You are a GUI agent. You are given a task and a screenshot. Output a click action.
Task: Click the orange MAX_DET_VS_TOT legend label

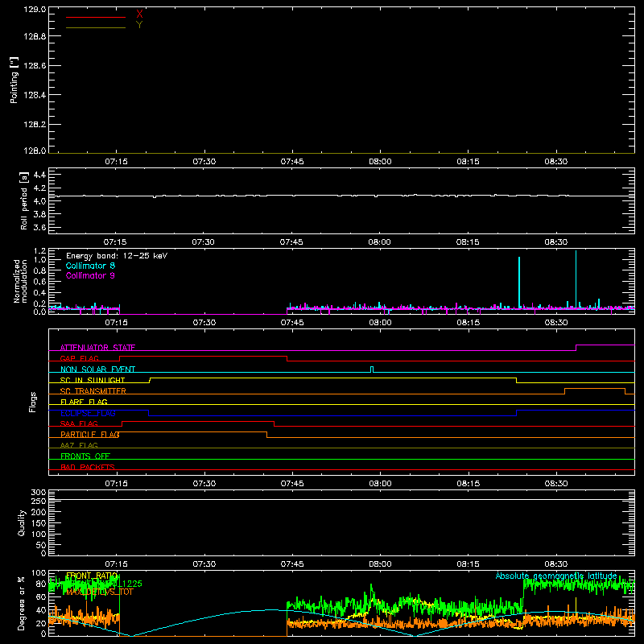(x=100, y=592)
